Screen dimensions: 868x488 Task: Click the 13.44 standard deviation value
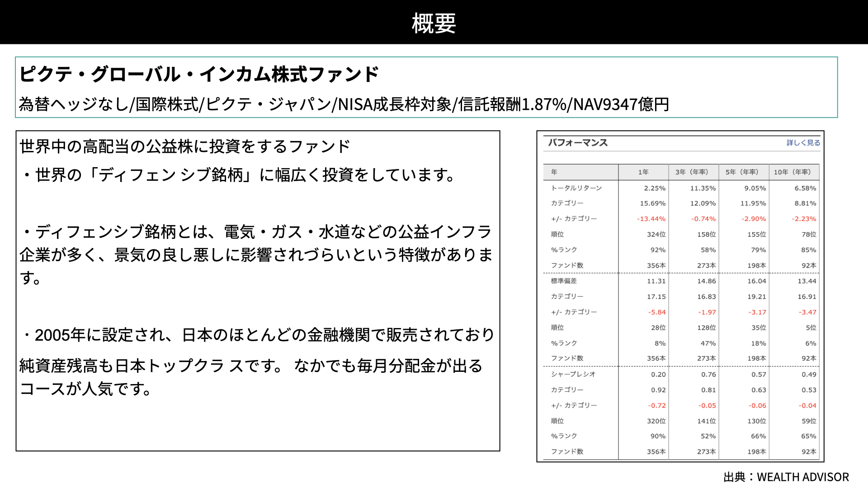(x=807, y=281)
